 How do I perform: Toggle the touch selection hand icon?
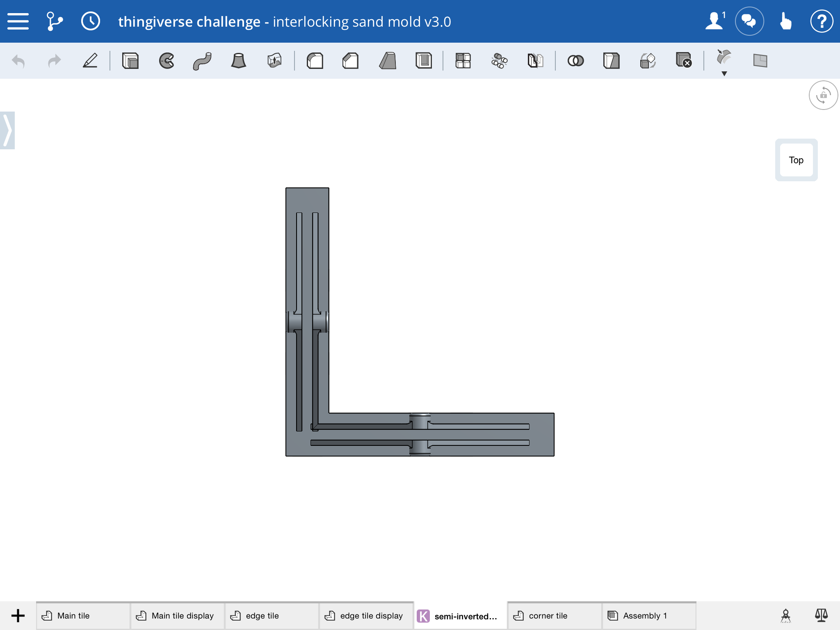(x=785, y=21)
